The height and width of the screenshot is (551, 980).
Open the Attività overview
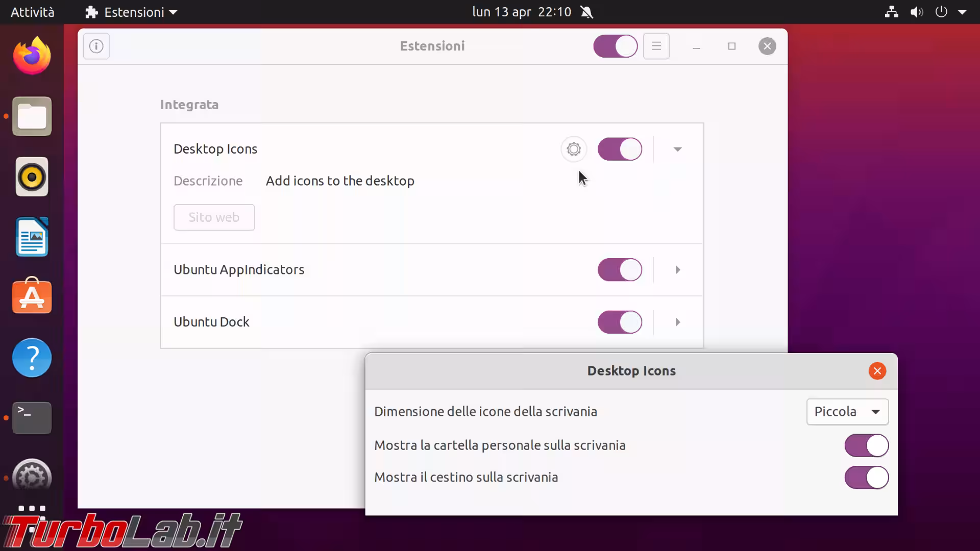click(32, 12)
